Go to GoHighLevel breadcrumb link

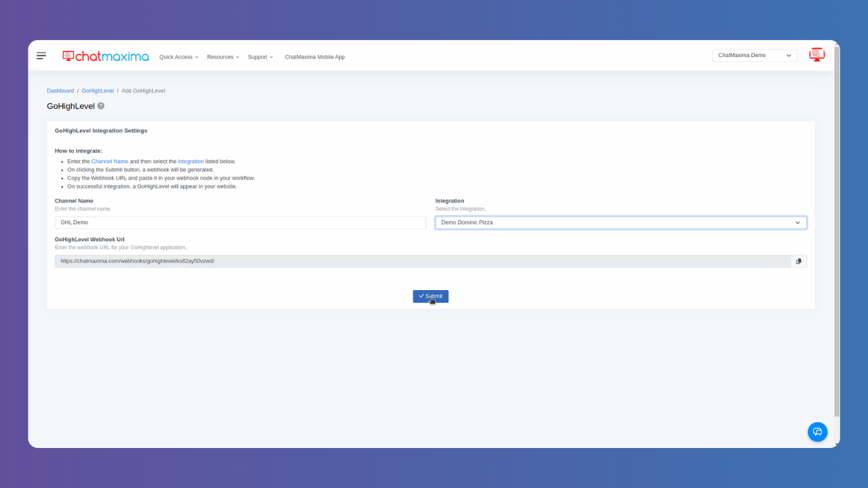[x=98, y=91]
